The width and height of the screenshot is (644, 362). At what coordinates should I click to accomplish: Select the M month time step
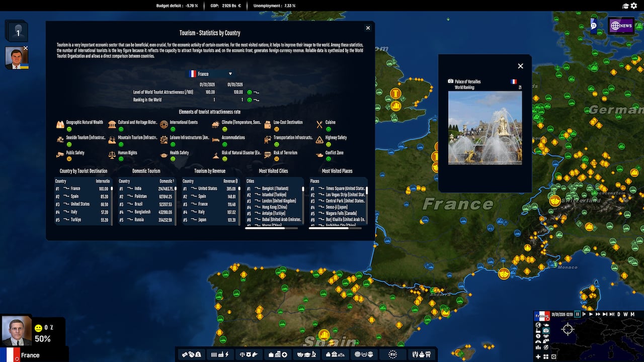pos(632,314)
